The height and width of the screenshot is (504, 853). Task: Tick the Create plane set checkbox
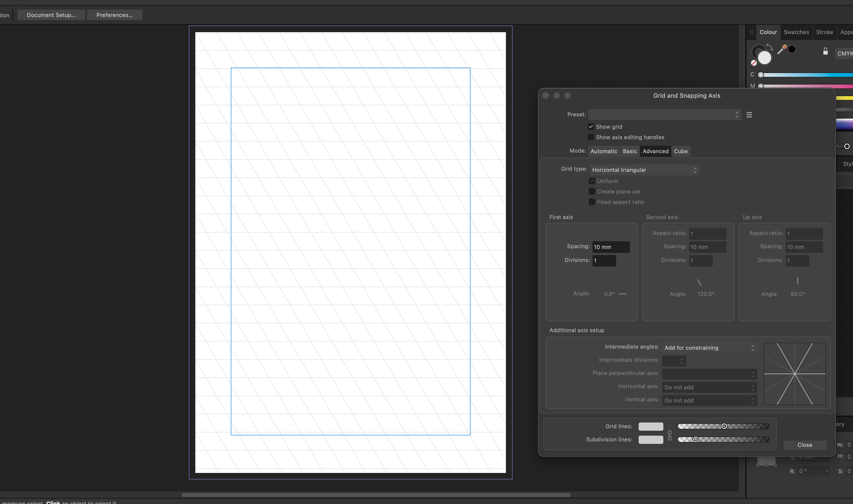[592, 192]
